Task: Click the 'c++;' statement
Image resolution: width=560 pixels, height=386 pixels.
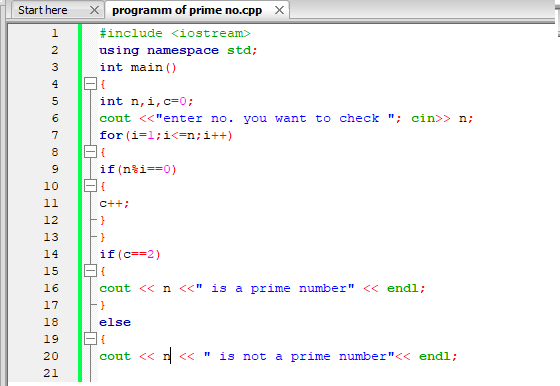Action: (x=114, y=203)
